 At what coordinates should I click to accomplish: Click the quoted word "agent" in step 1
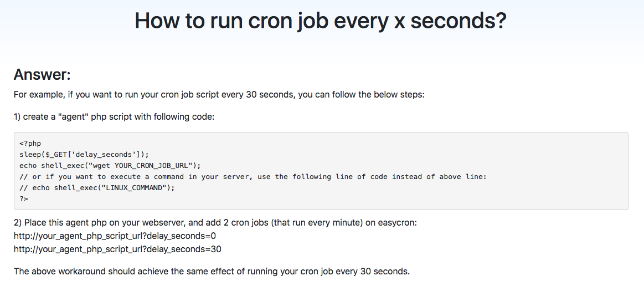pos(71,117)
